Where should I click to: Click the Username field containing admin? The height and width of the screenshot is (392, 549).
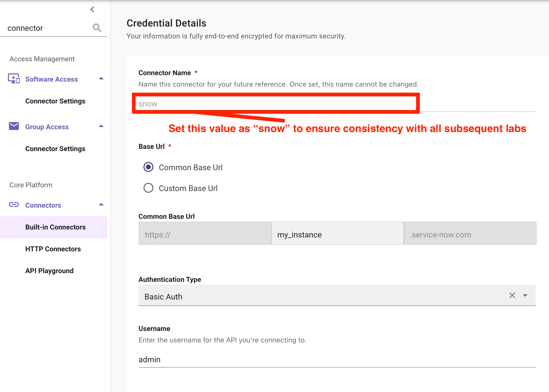click(x=337, y=360)
